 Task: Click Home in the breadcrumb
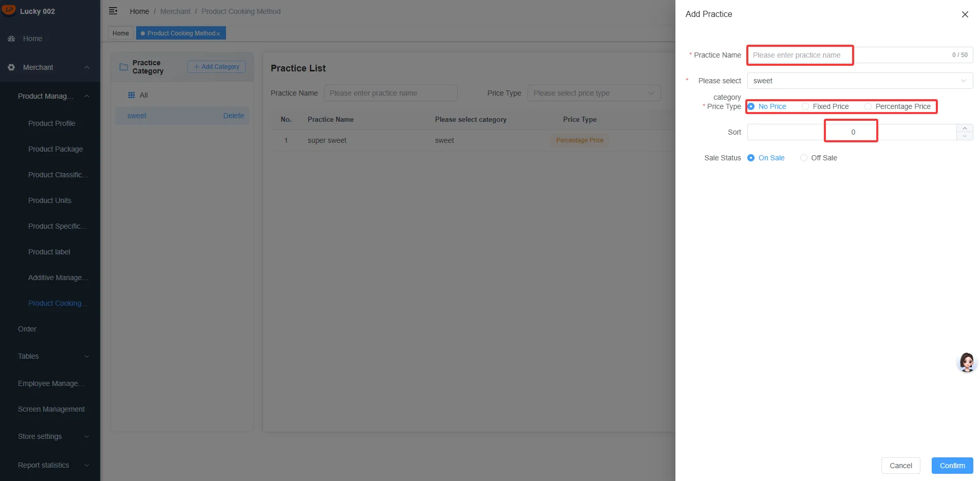point(139,11)
